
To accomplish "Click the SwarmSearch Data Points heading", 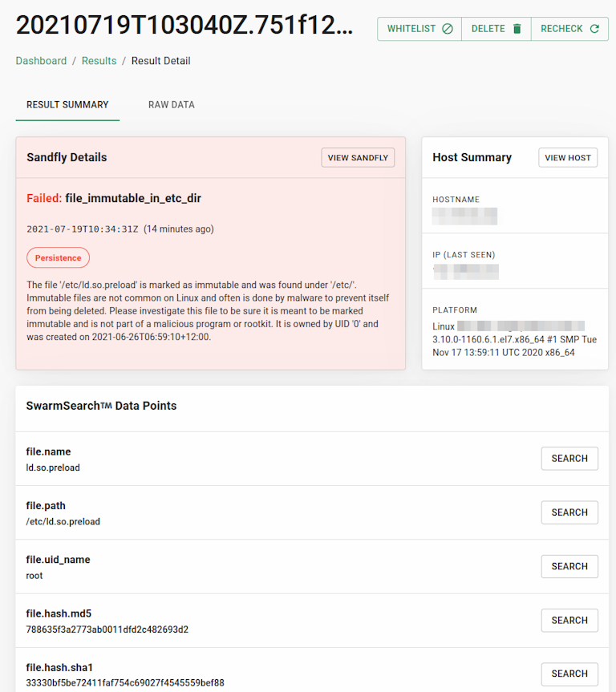I will (x=101, y=406).
